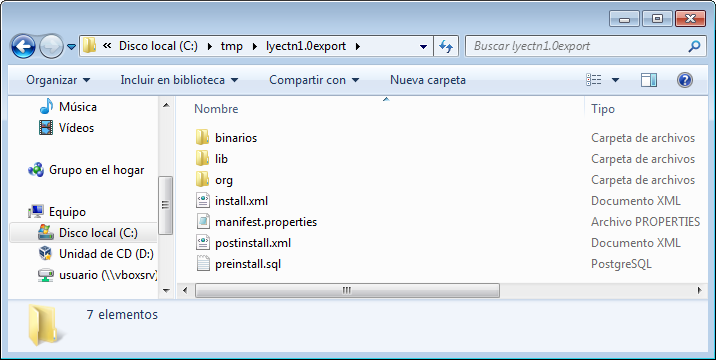Select the org folder name
This screenshot has width=716, height=361.
point(224,180)
